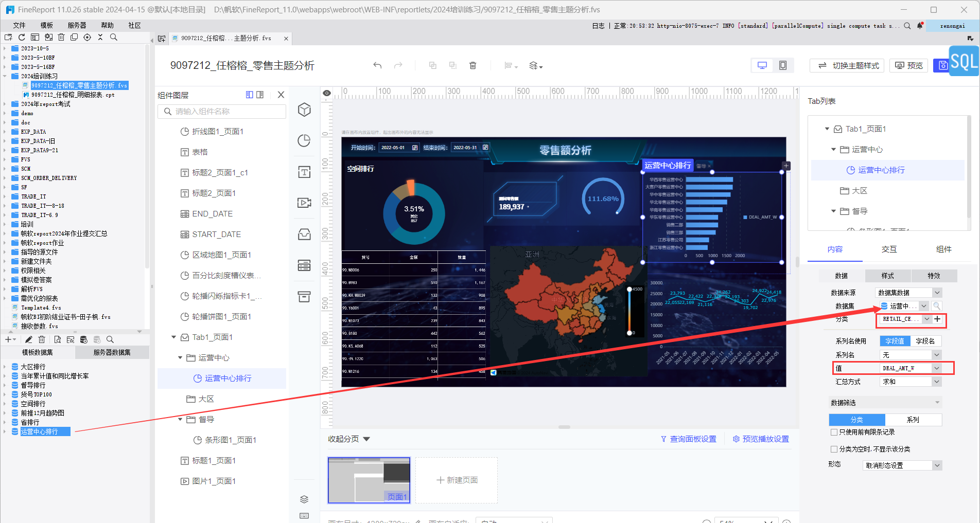
Task: Click in component name search field
Action: point(222,112)
